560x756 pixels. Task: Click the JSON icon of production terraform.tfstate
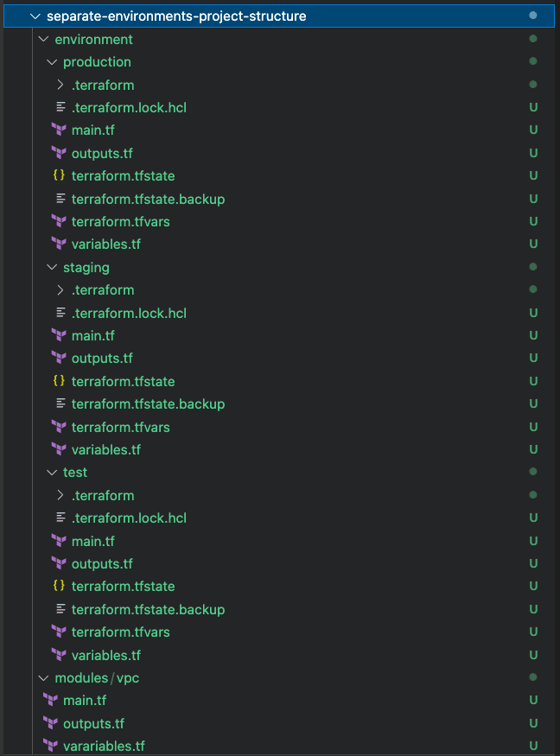(x=60, y=175)
